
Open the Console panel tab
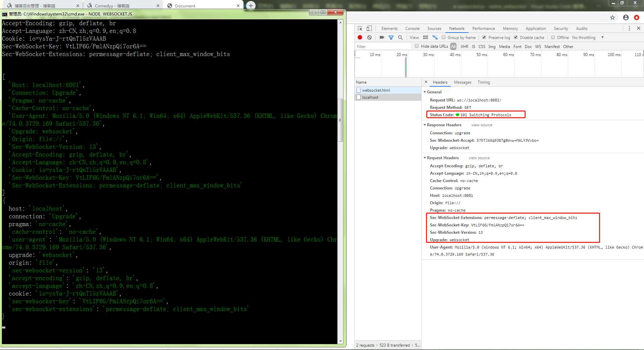(412, 29)
